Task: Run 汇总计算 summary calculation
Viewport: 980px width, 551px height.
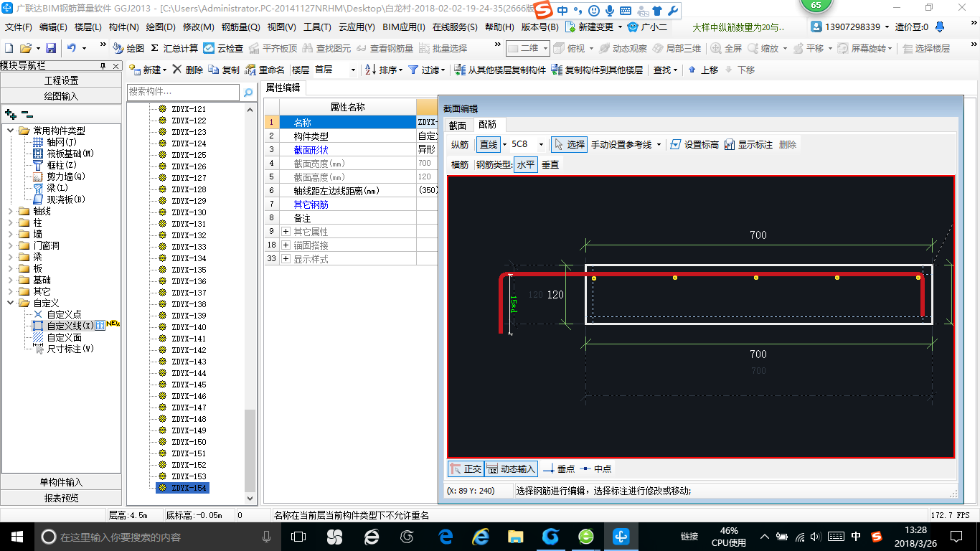Action: 174,48
